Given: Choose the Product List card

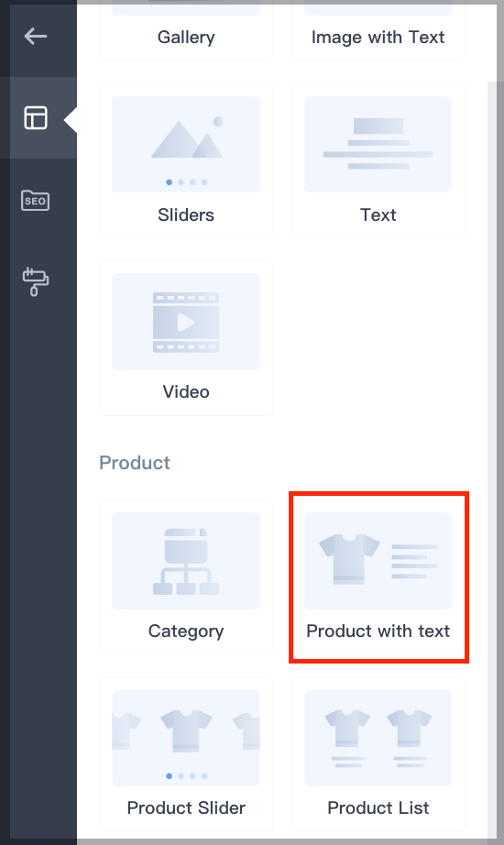Looking at the screenshot, I should (x=378, y=754).
